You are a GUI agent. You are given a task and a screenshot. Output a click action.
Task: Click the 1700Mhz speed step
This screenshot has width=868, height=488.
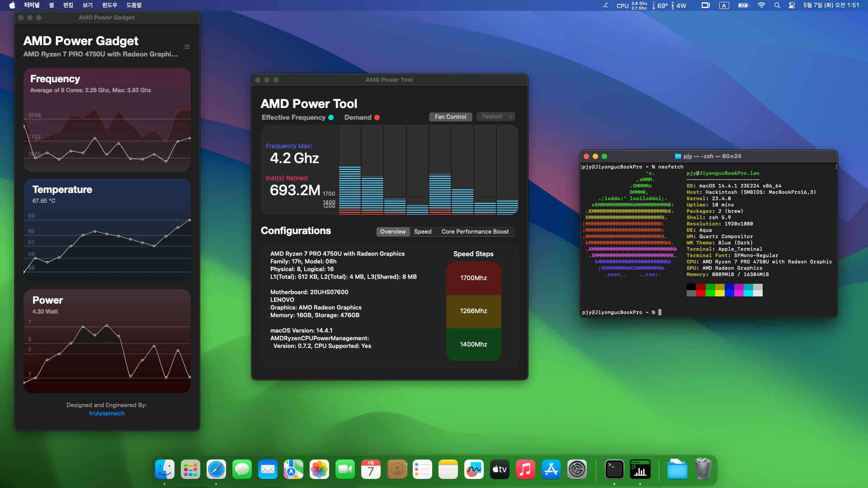[x=473, y=278]
